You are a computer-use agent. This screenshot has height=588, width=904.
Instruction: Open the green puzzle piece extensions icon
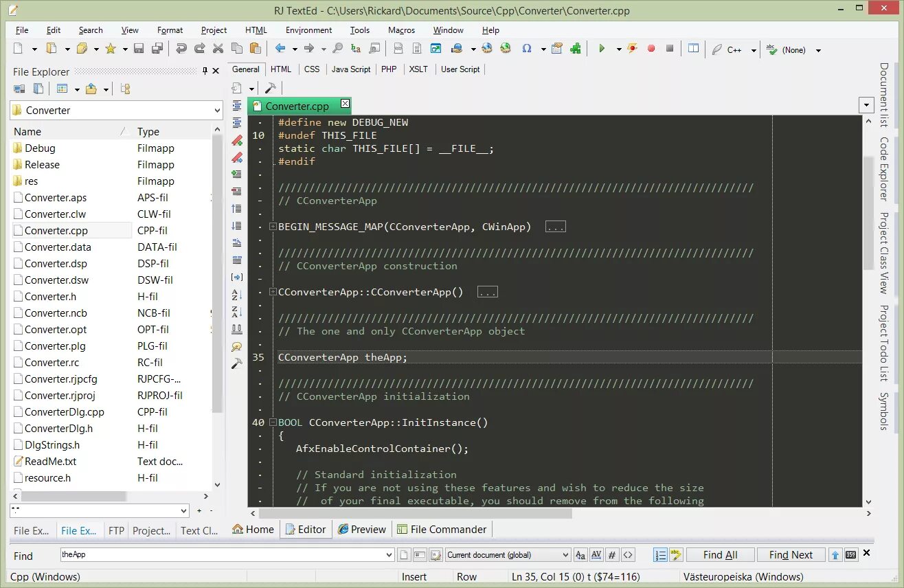pyautogui.click(x=576, y=49)
